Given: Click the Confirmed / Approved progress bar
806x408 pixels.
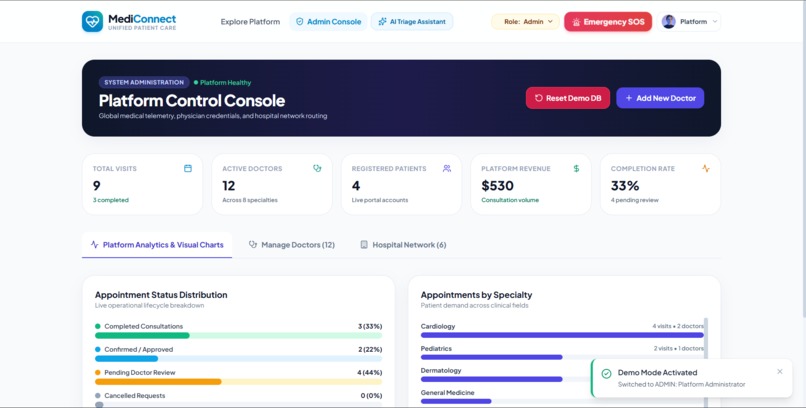Looking at the screenshot, I should pyautogui.click(x=239, y=359).
